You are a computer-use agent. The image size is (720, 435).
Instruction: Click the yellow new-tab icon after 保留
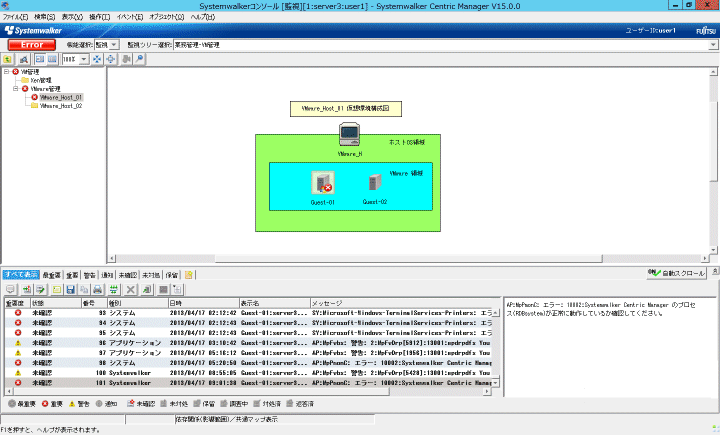(x=189, y=275)
